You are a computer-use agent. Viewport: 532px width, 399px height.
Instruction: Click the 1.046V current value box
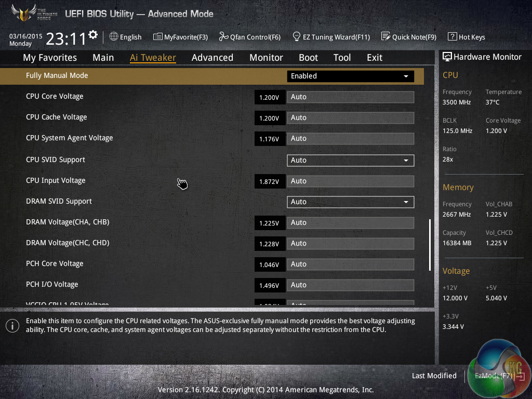270,264
